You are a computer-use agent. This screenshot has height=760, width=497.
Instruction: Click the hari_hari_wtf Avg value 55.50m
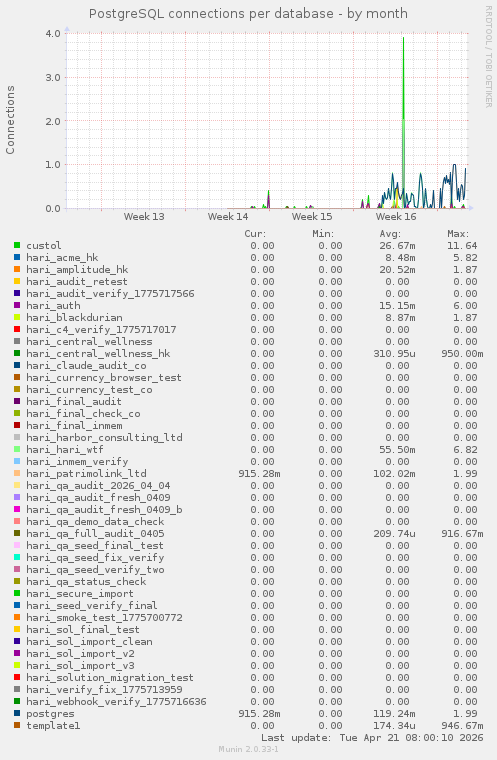(397, 449)
